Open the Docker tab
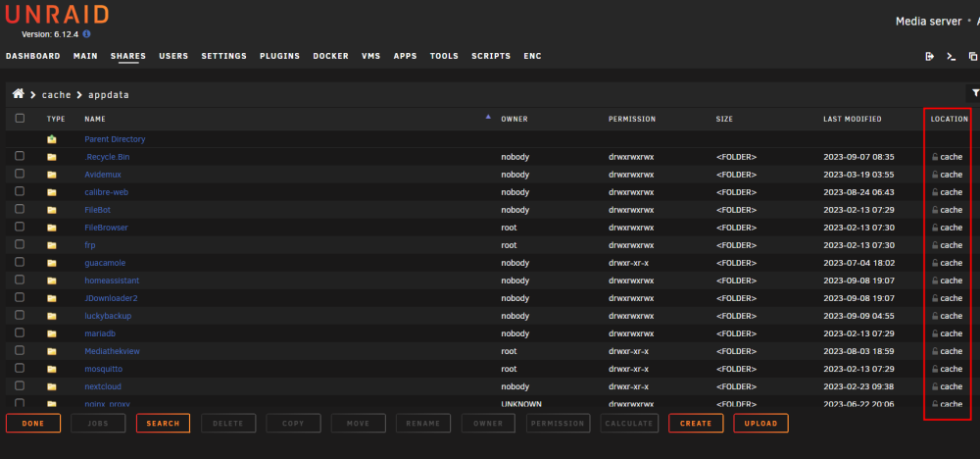This screenshot has height=459, width=980. [330, 56]
